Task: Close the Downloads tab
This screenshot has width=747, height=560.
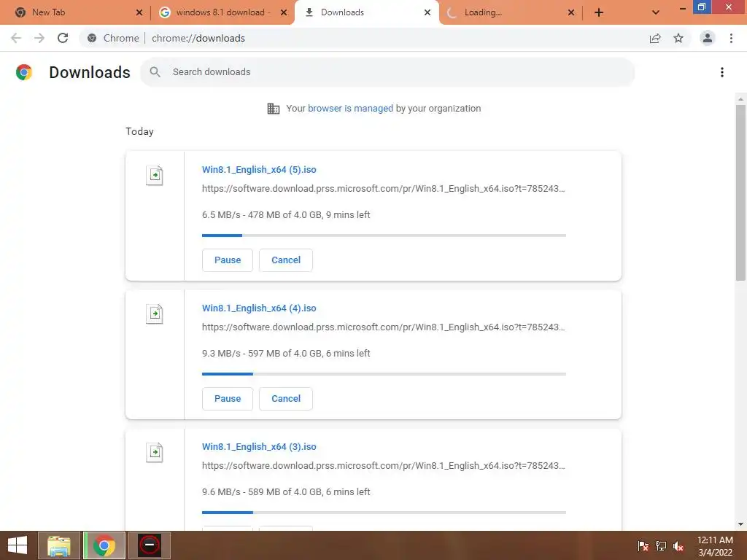Action: (x=427, y=12)
